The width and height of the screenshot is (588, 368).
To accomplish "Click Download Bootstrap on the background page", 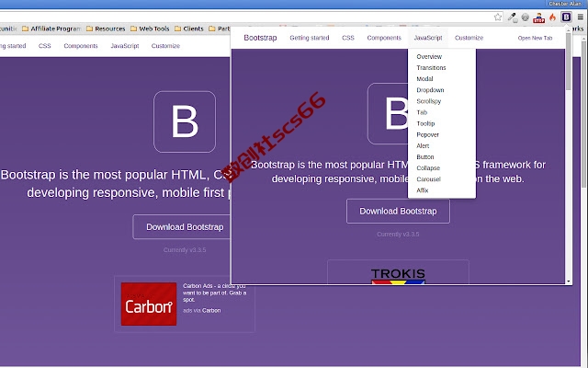I will [x=181, y=227].
